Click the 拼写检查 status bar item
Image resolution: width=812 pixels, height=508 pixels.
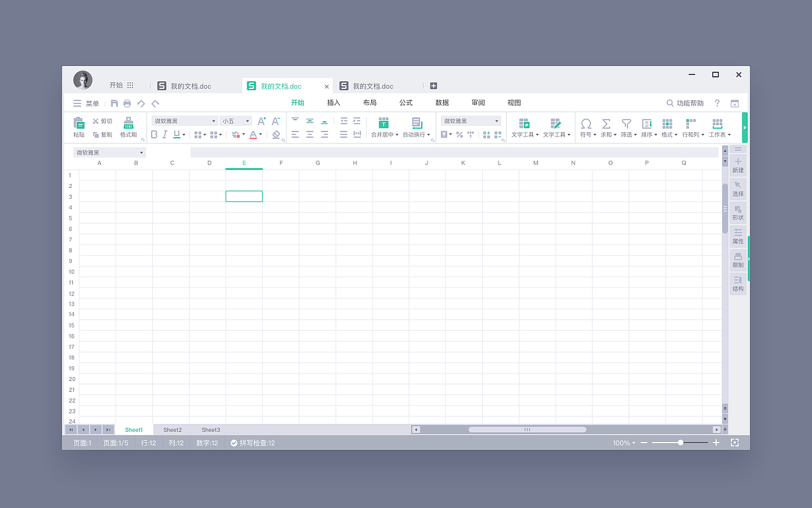point(252,443)
